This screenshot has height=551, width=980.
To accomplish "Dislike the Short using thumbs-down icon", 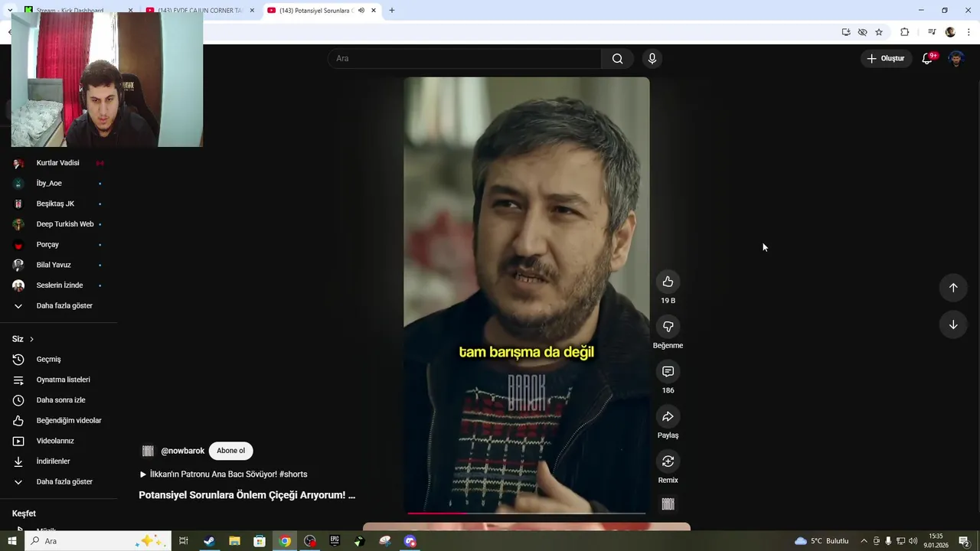I will click(668, 327).
